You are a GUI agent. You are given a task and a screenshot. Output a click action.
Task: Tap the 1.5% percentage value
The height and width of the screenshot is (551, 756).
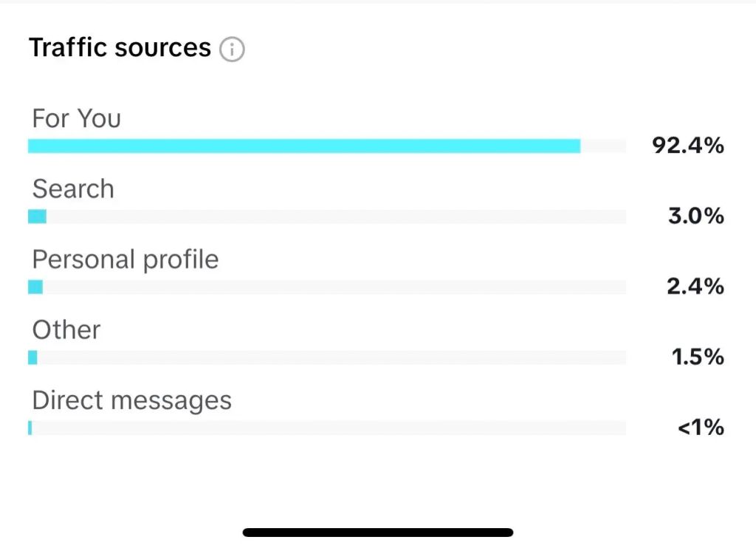click(x=697, y=357)
